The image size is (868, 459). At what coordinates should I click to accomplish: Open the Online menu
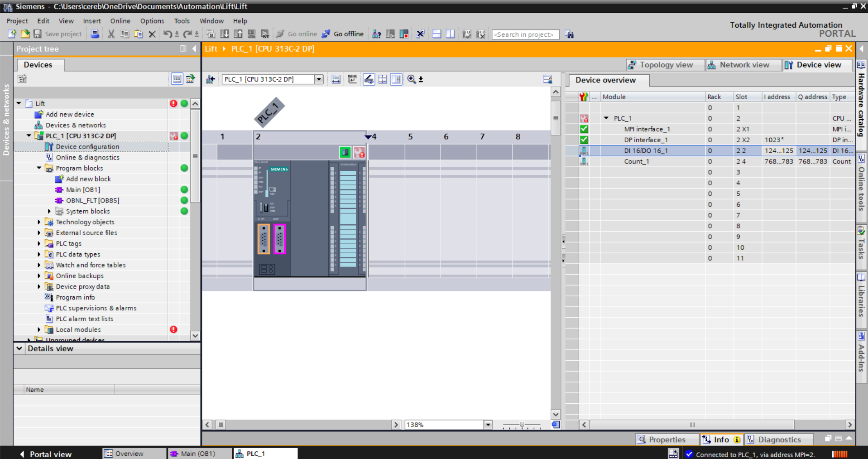pyautogui.click(x=120, y=21)
